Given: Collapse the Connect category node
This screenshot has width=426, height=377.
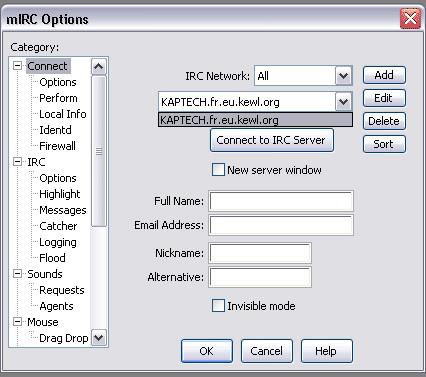Looking at the screenshot, I should 17,66.
